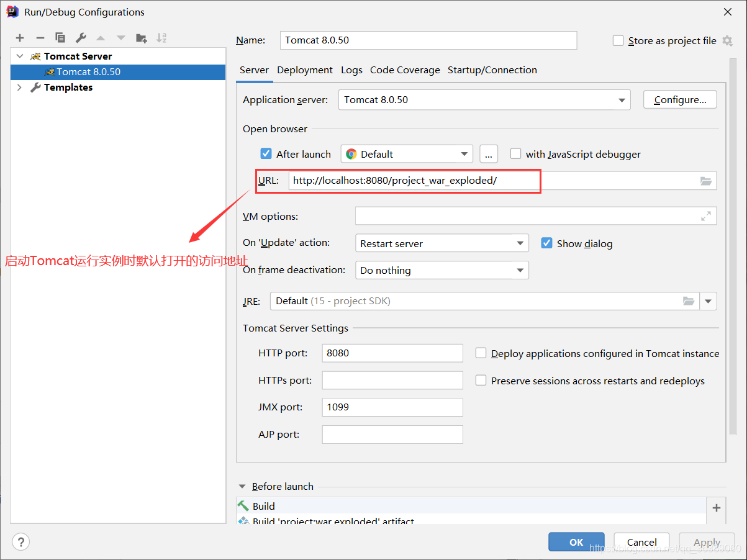Move configuration up arrow icon
Screen dimensions: 747x560
point(101,38)
